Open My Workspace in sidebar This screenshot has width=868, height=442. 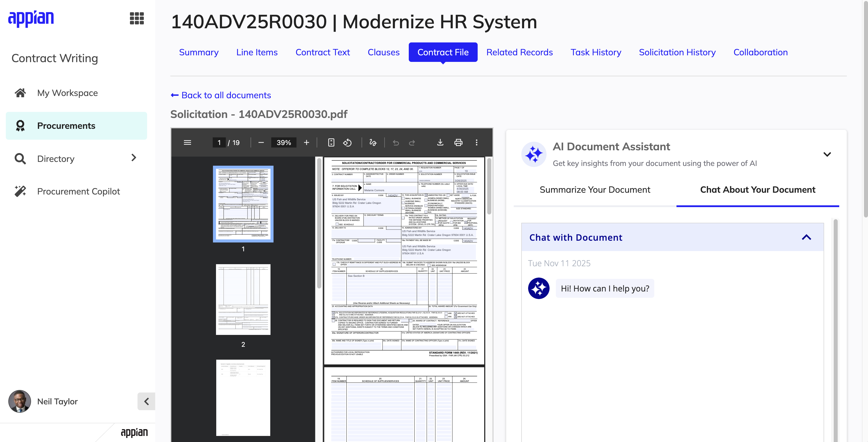click(x=76, y=93)
